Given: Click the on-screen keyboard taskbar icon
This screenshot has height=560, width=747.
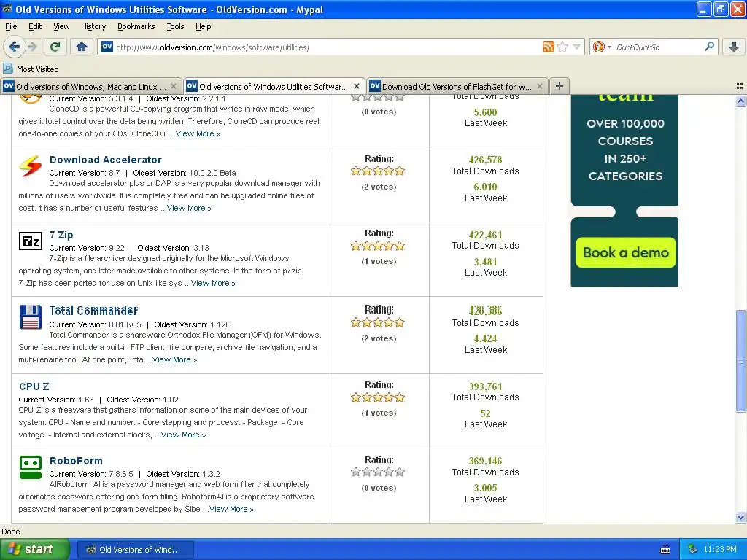Looking at the screenshot, I should tap(665, 550).
